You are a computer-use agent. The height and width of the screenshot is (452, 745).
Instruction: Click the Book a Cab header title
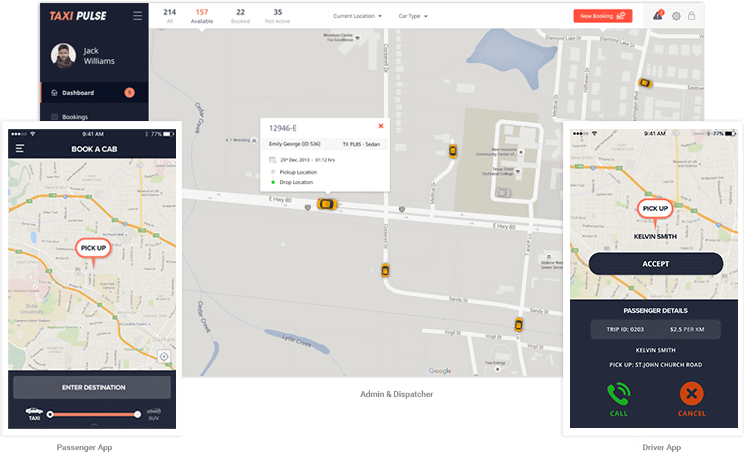(x=94, y=149)
